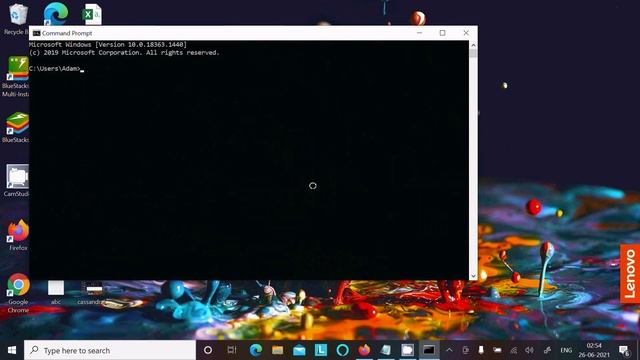Screen dimensions: 640x360
Task: Switch to Firefox on the taskbar
Action: click(364, 350)
